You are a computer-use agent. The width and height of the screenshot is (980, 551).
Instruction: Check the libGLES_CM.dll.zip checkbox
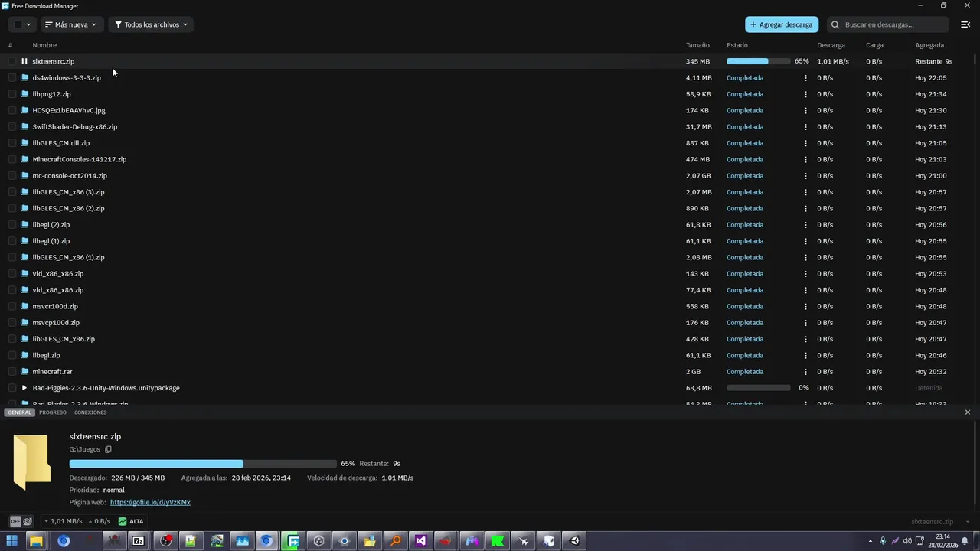click(11, 143)
